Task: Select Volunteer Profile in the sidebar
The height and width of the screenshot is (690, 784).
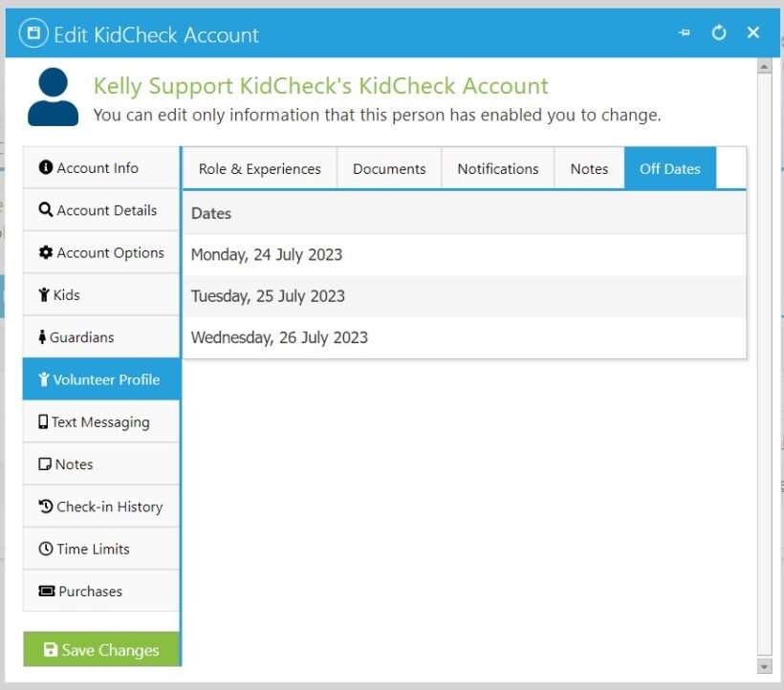Action: click(100, 379)
